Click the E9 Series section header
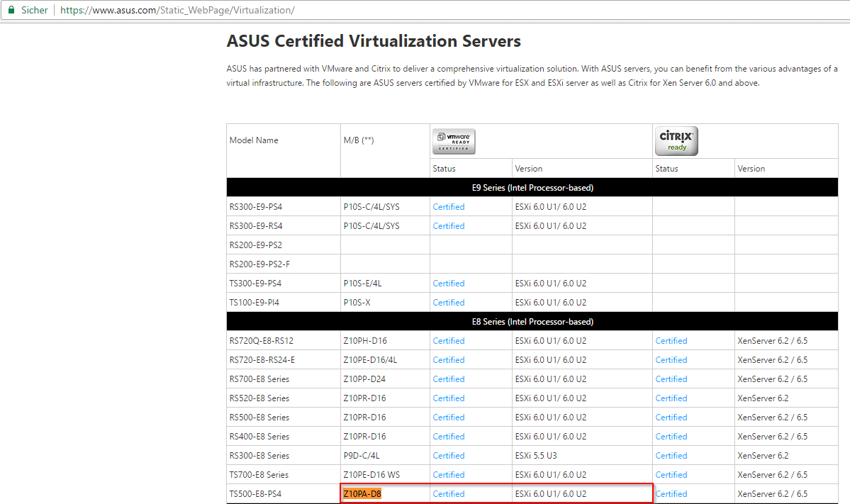This screenshot has width=850, height=504. (532, 188)
